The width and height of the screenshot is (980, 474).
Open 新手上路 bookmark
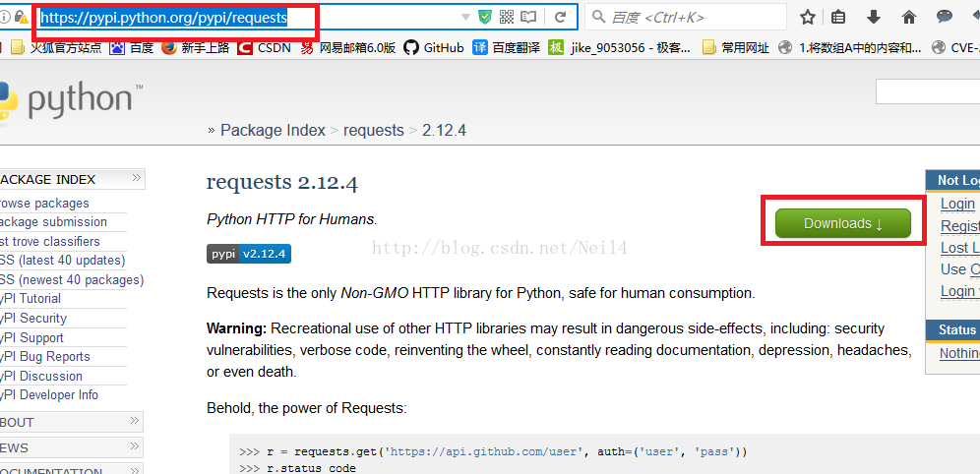point(206,47)
